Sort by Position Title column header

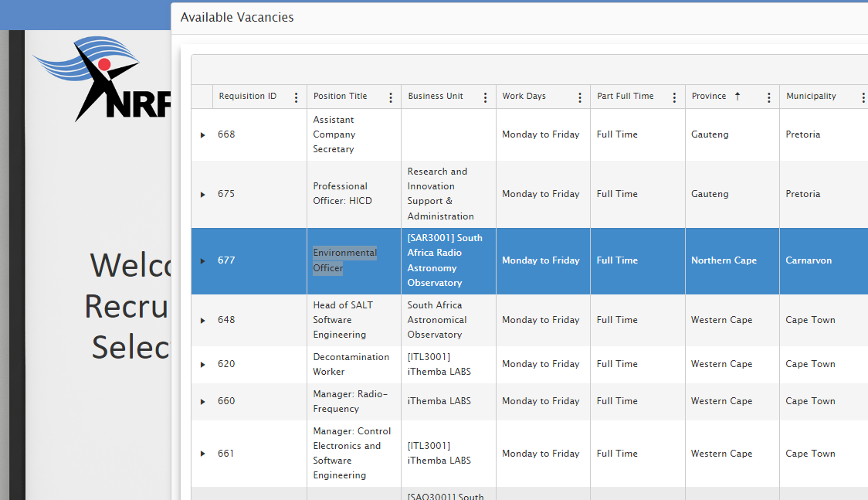click(340, 97)
